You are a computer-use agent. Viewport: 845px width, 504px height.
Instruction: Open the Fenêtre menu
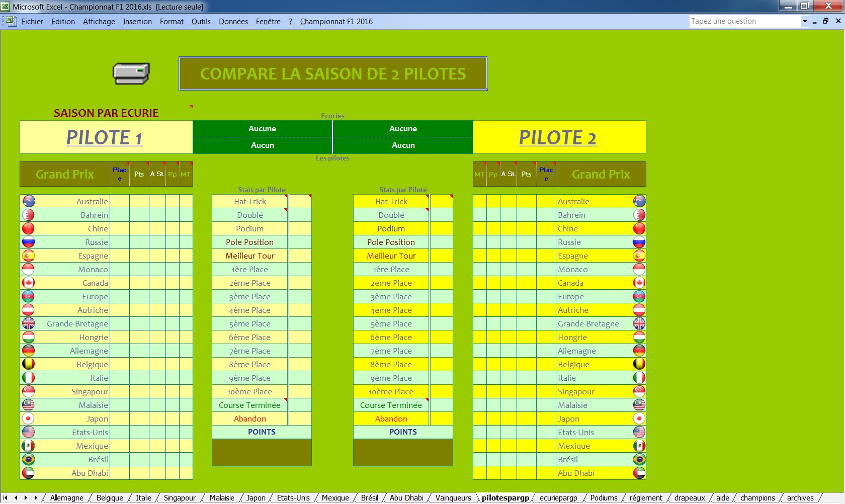pos(268,22)
